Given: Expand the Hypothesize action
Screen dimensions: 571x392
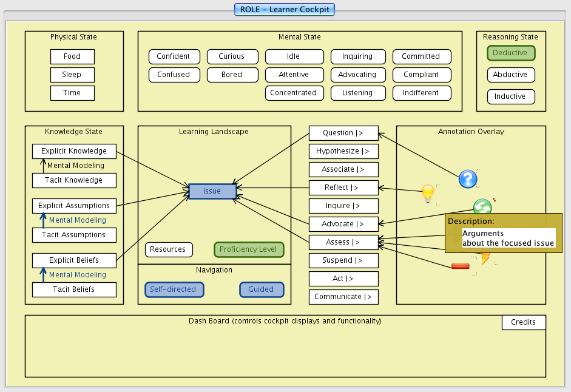Looking at the screenshot, I should tap(343, 151).
